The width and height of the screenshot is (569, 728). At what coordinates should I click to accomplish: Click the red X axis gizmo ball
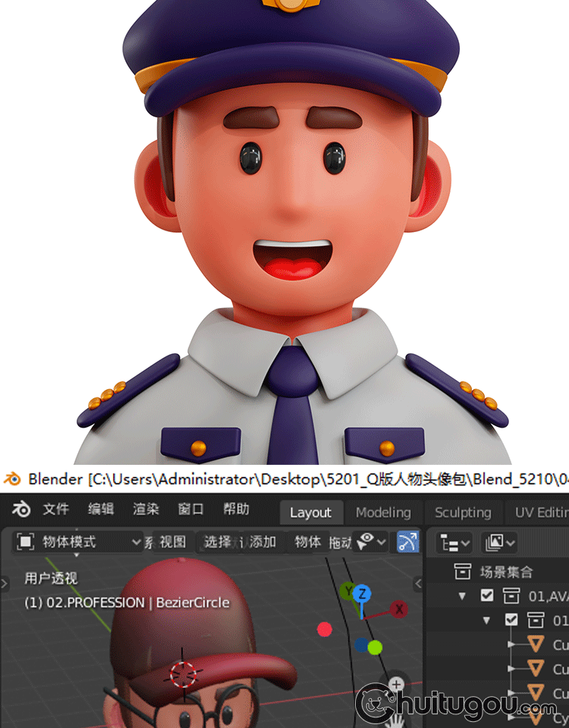pyautogui.click(x=398, y=609)
